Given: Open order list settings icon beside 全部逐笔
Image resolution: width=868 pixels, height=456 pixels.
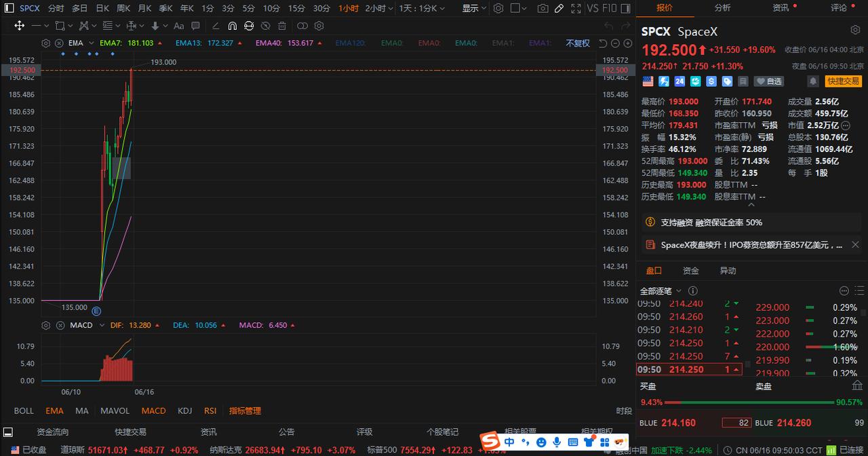Looking at the screenshot, I should (x=844, y=291).
